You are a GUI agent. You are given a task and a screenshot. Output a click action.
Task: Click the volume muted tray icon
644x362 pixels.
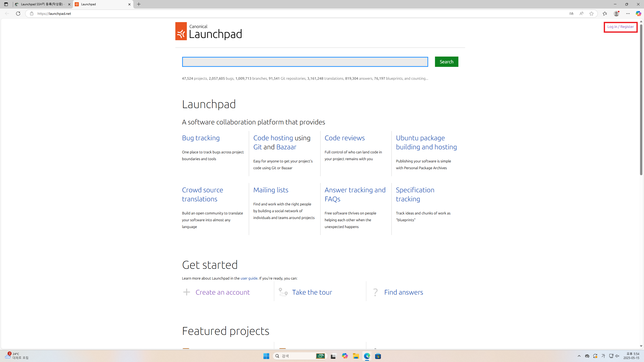[617, 356]
